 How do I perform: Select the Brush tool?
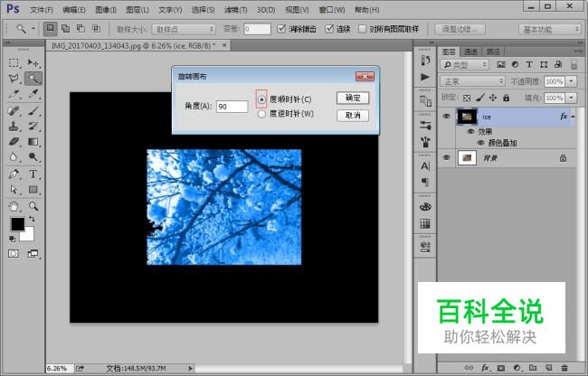[x=33, y=111]
